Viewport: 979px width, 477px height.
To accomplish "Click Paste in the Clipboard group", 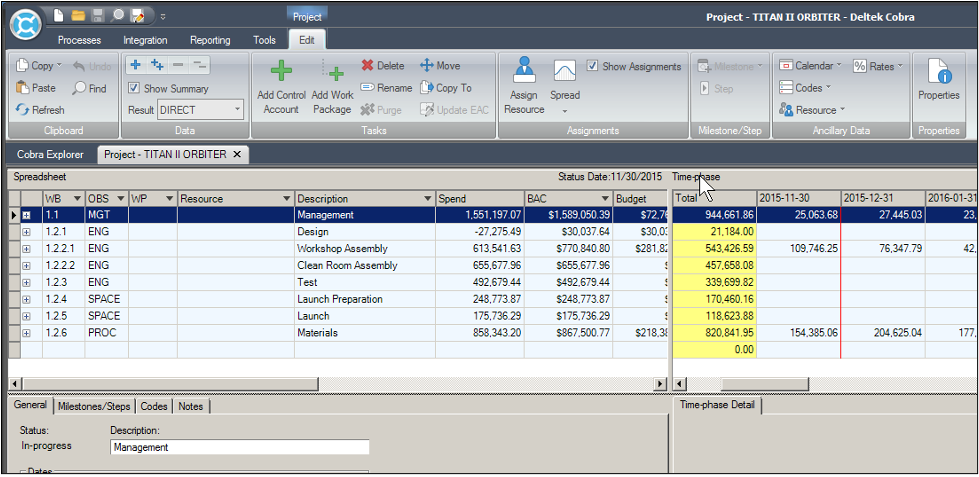I will pyautogui.click(x=36, y=88).
